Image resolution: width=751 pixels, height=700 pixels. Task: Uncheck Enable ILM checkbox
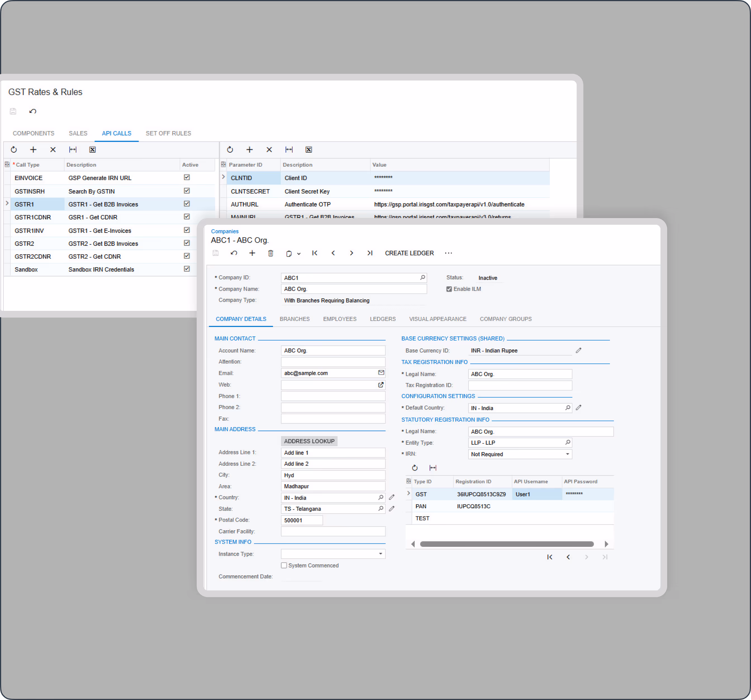point(449,289)
